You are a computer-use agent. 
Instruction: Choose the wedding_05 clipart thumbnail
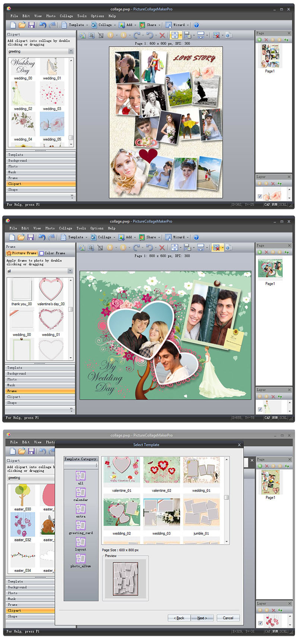point(52,124)
